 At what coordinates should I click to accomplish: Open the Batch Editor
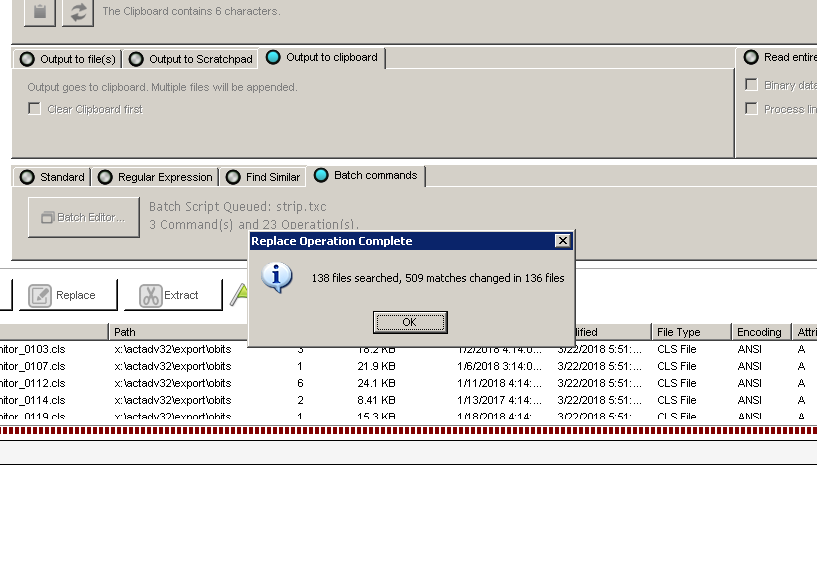(x=84, y=217)
